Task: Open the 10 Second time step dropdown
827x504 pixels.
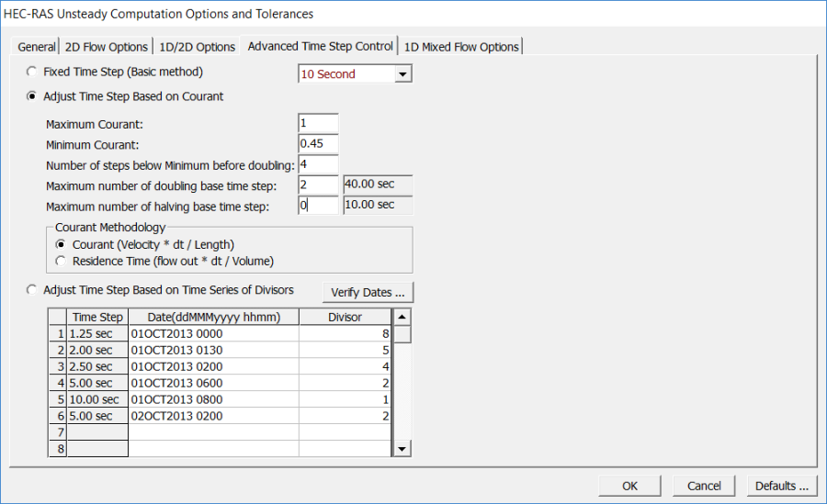Action: (x=402, y=74)
